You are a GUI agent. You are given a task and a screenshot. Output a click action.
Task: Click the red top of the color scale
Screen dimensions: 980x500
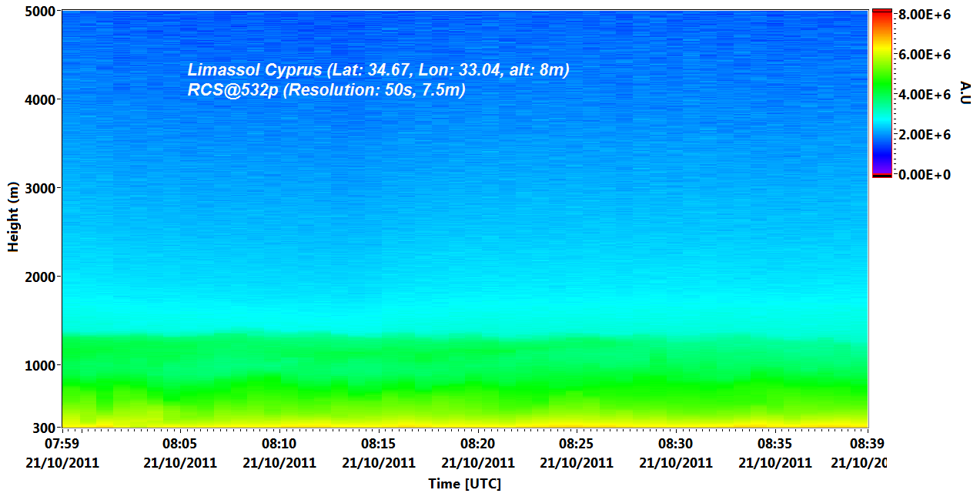(881, 14)
